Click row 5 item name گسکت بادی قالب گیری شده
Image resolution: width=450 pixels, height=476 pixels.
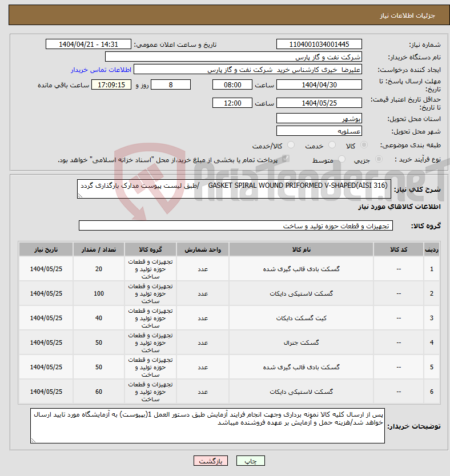(x=301, y=368)
